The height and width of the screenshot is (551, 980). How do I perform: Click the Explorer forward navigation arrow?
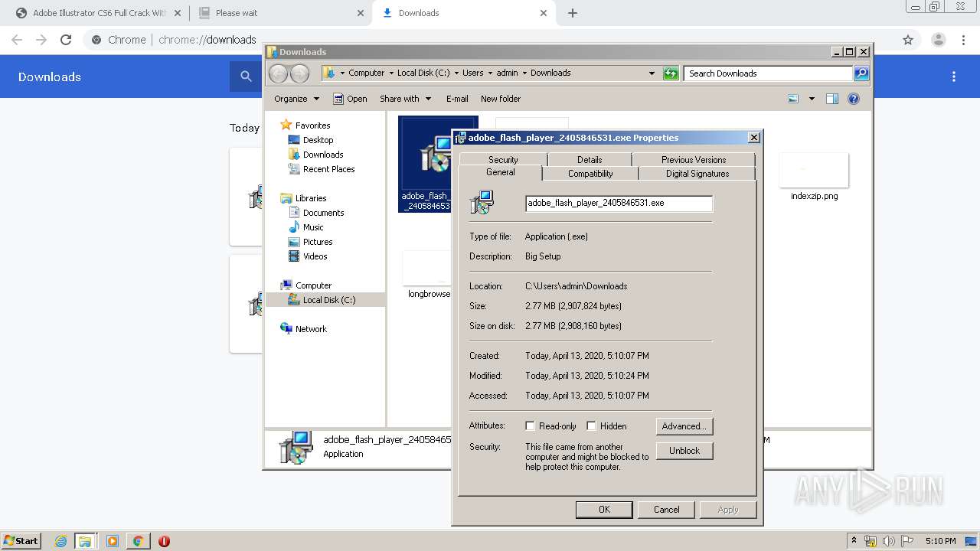coord(299,73)
